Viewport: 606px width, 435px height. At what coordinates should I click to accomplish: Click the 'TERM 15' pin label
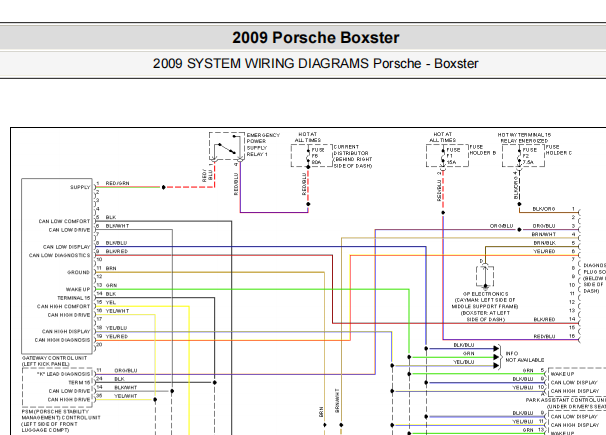point(79,382)
